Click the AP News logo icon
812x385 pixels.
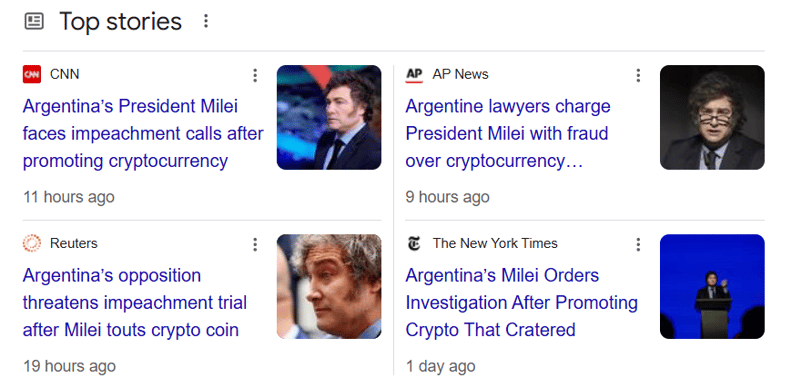pos(414,75)
